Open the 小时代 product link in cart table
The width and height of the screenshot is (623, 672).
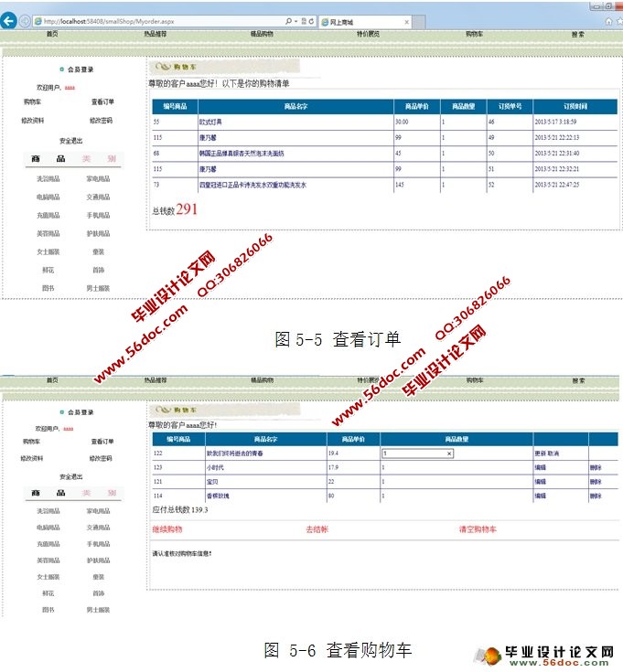[x=216, y=467]
